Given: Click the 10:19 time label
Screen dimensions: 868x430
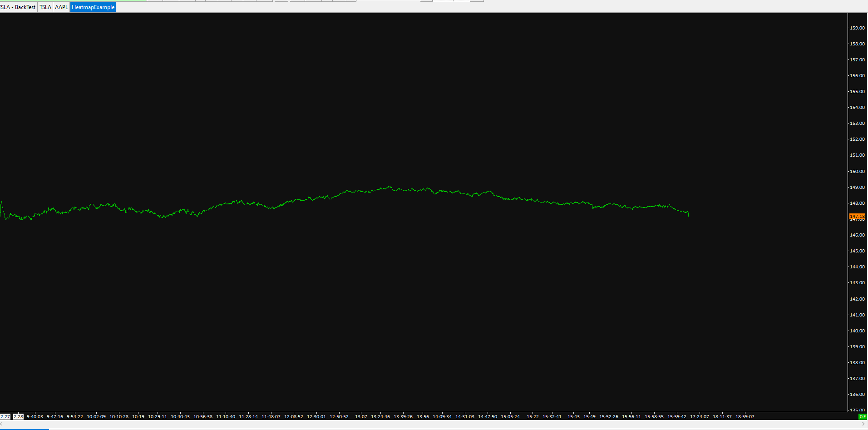Looking at the screenshot, I should point(138,417).
